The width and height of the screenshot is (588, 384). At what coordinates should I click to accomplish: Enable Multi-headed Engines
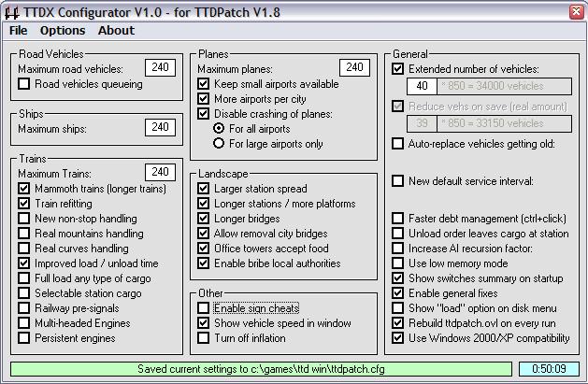coord(24,323)
